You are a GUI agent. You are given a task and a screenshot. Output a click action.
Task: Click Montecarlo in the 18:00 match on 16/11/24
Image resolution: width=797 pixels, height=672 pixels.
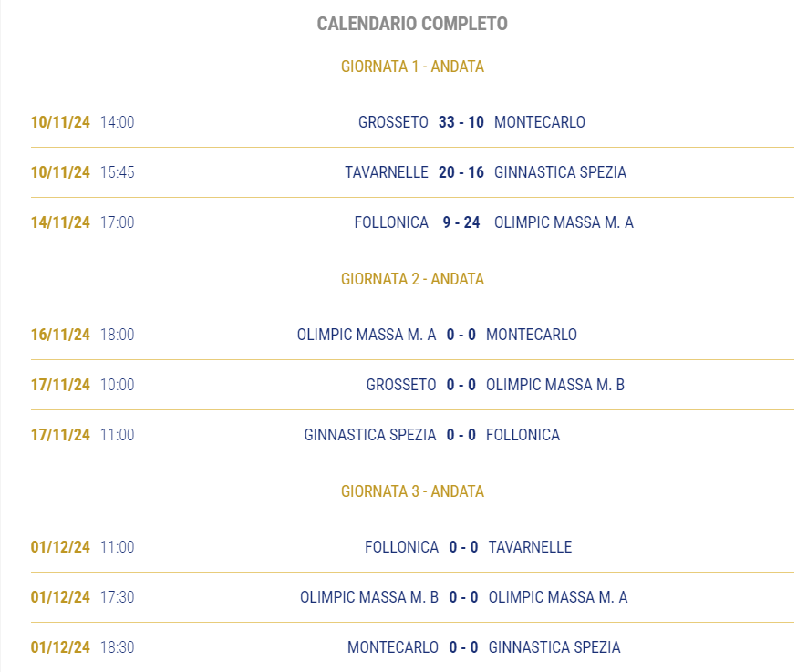532,335
